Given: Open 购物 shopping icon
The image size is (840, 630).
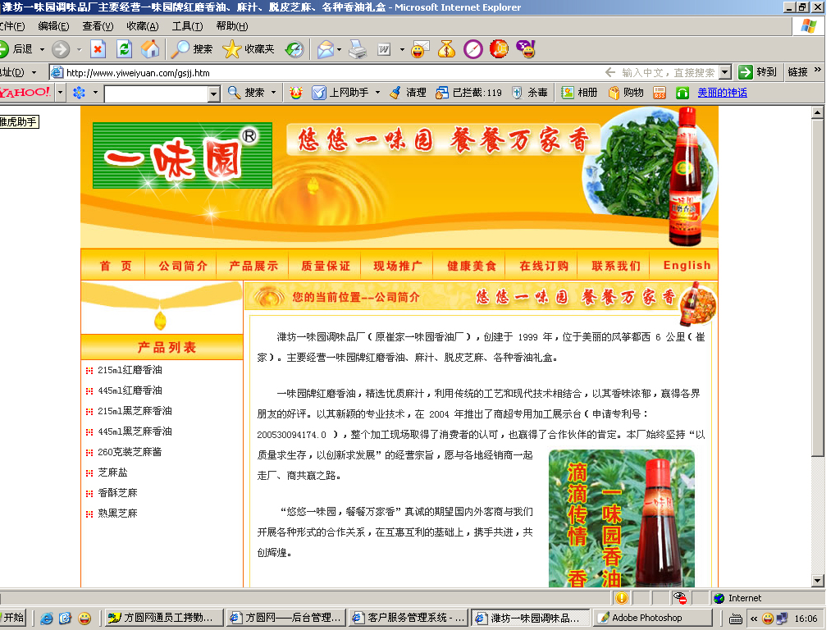Looking at the screenshot, I should coord(614,93).
